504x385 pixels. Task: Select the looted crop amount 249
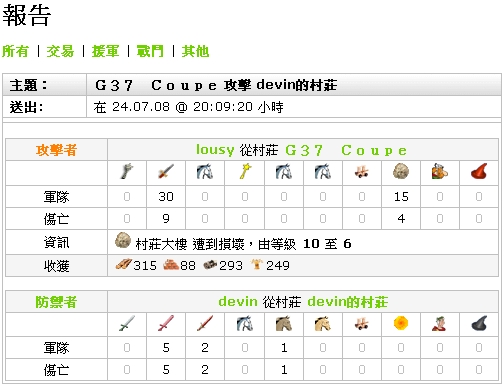278,266
